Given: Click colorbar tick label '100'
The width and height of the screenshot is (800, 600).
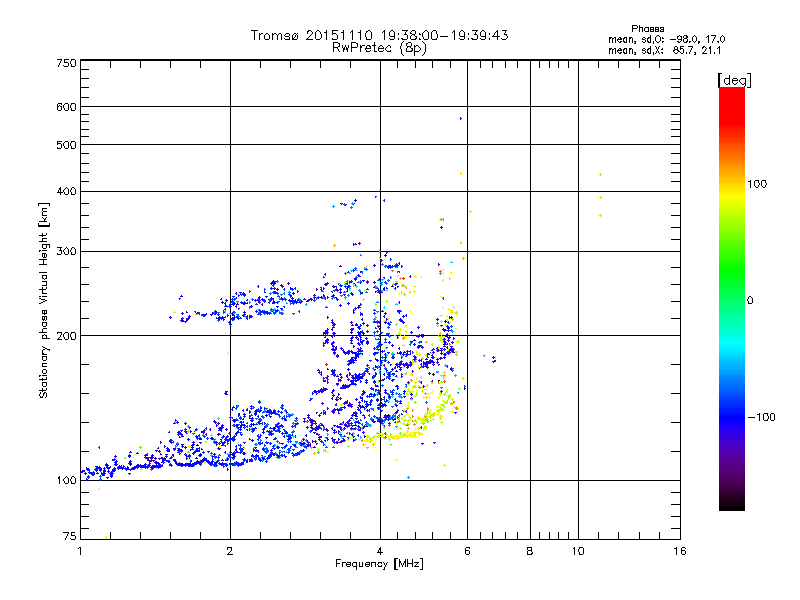Looking at the screenshot, I should pyautogui.click(x=757, y=184).
